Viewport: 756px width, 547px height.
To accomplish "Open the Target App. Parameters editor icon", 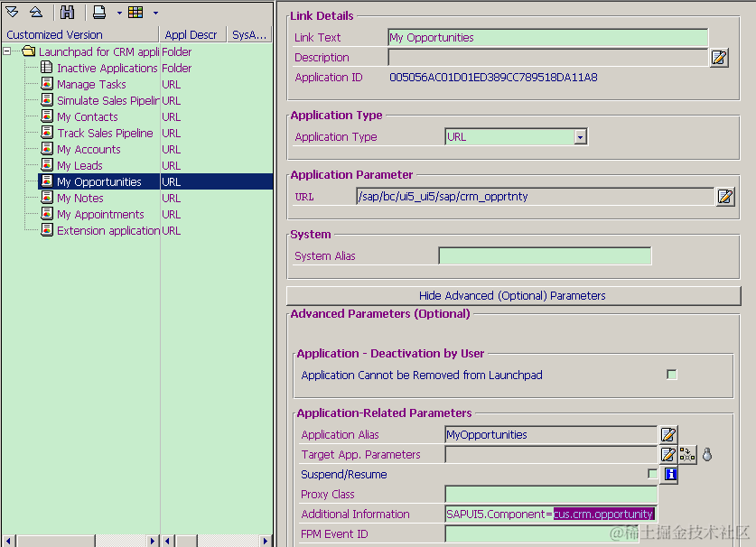I will (x=668, y=454).
